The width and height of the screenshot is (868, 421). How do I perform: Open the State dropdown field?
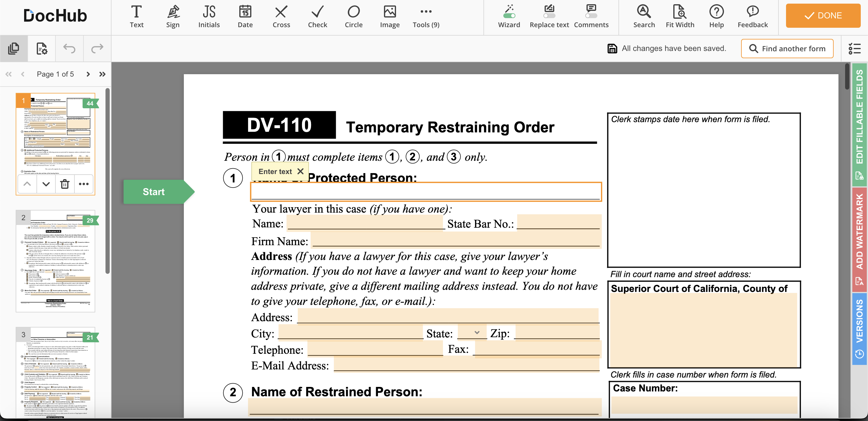pos(472,332)
